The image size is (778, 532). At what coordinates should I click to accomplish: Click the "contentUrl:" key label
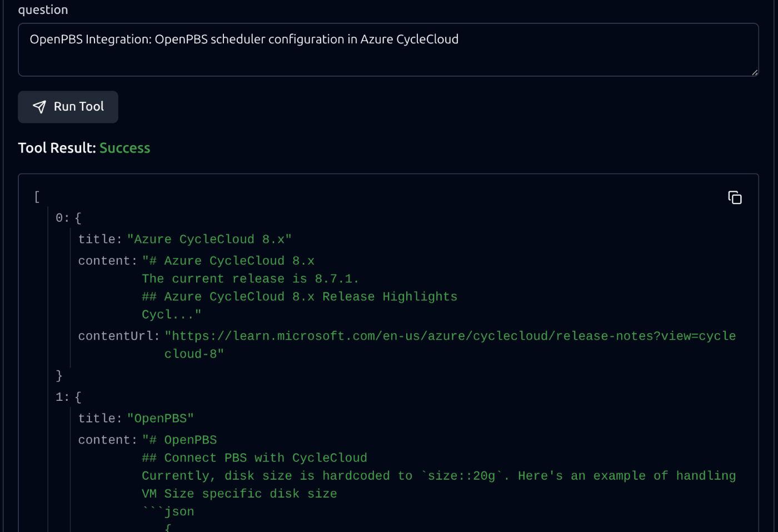pyautogui.click(x=119, y=336)
